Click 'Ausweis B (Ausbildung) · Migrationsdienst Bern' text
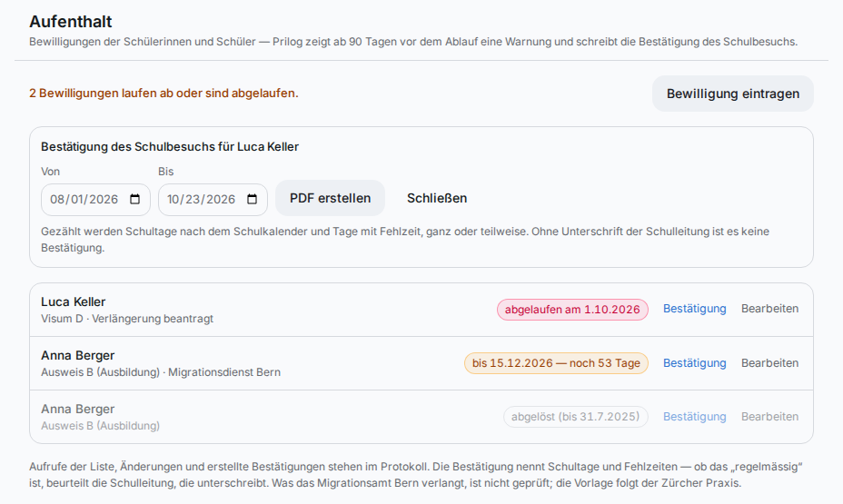Viewport: 843px width, 504px height. 161,372
